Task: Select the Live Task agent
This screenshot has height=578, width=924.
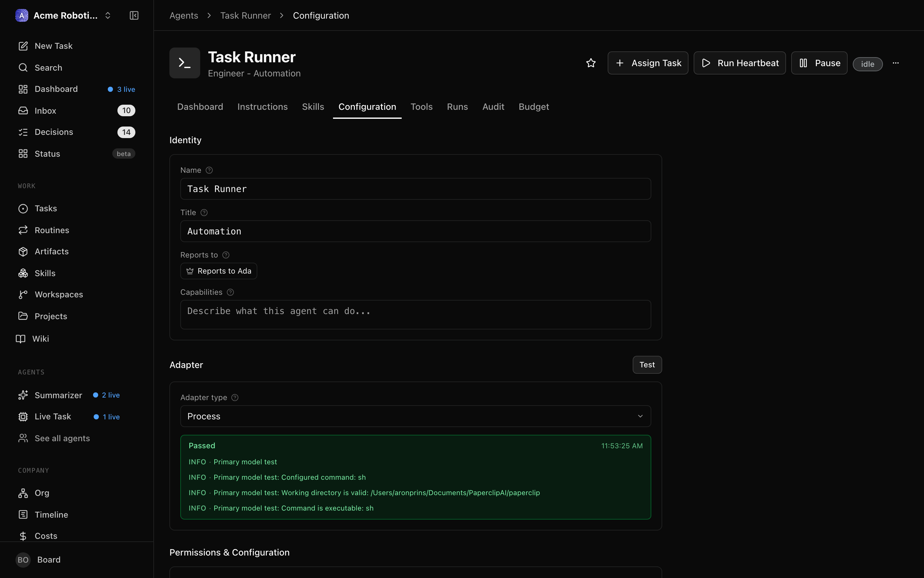Action: click(76, 417)
